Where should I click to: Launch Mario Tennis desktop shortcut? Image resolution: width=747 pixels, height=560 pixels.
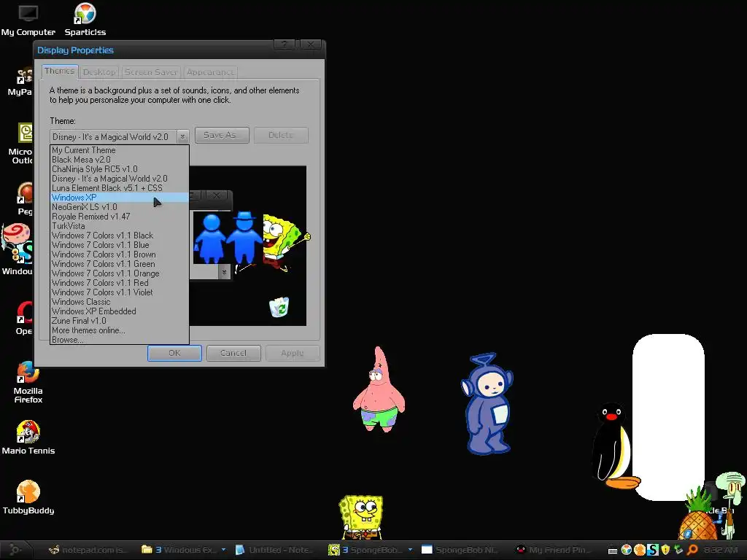click(x=28, y=437)
